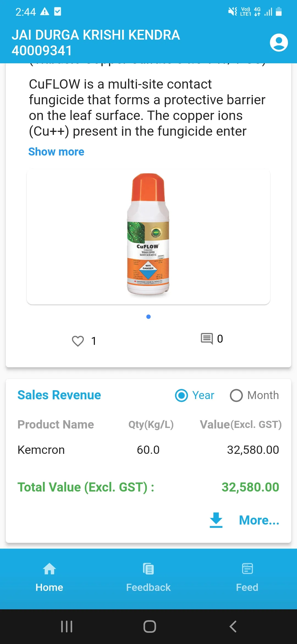The width and height of the screenshot is (297, 644).
Task: Tap the Home tab icon
Action: [50, 569]
